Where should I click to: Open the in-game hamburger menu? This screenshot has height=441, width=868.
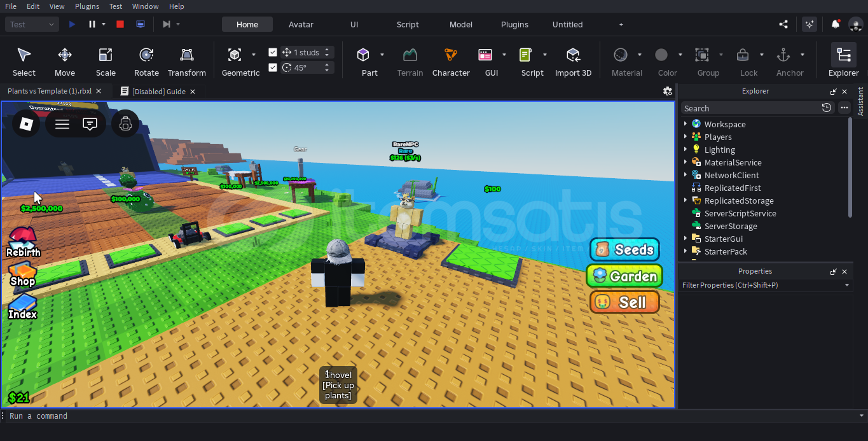(x=62, y=124)
